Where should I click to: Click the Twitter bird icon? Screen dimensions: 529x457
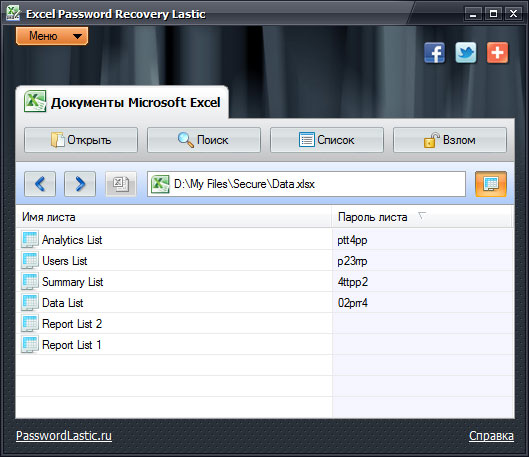coord(466,53)
